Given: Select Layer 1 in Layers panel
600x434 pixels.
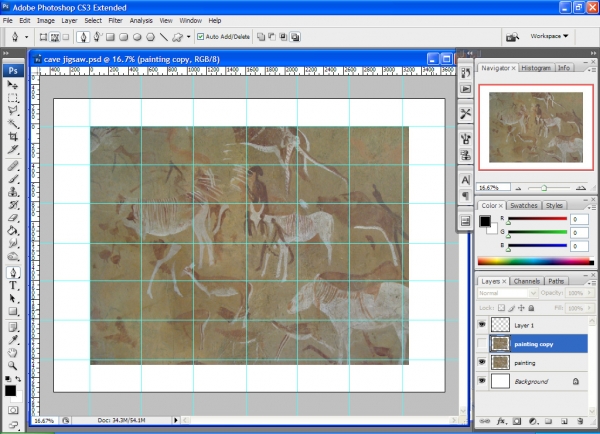Looking at the screenshot, I should (x=532, y=325).
